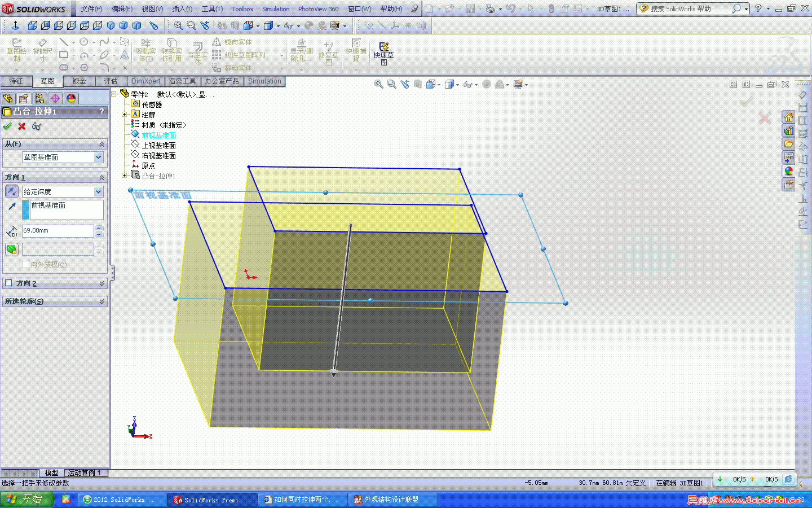The height and width of the screenshot is (508, 812).
Task: Click the 69.00mm depth input field
Action: click(x=58, y=231)
